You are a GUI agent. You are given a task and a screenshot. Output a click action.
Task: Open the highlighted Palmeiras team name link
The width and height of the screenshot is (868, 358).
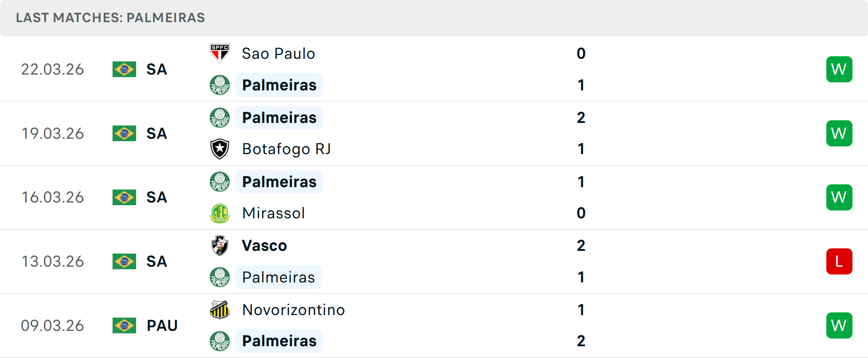point(279,85)
